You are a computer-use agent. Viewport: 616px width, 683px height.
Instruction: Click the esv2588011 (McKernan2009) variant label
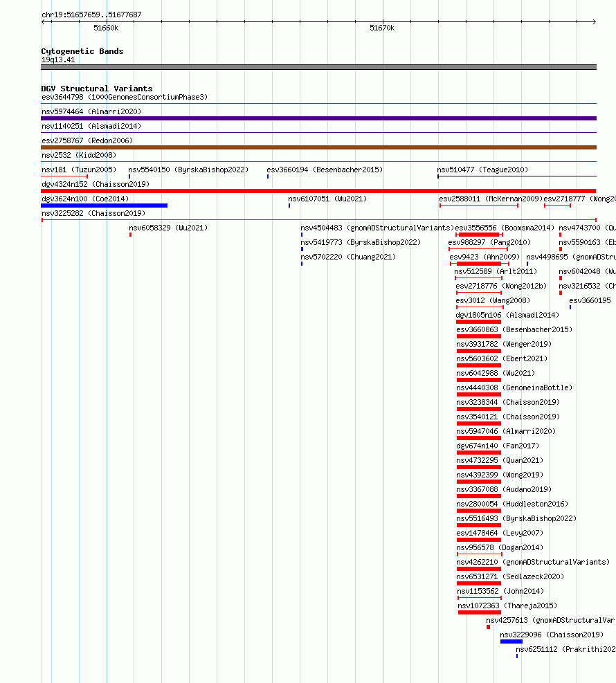point(491,199)
